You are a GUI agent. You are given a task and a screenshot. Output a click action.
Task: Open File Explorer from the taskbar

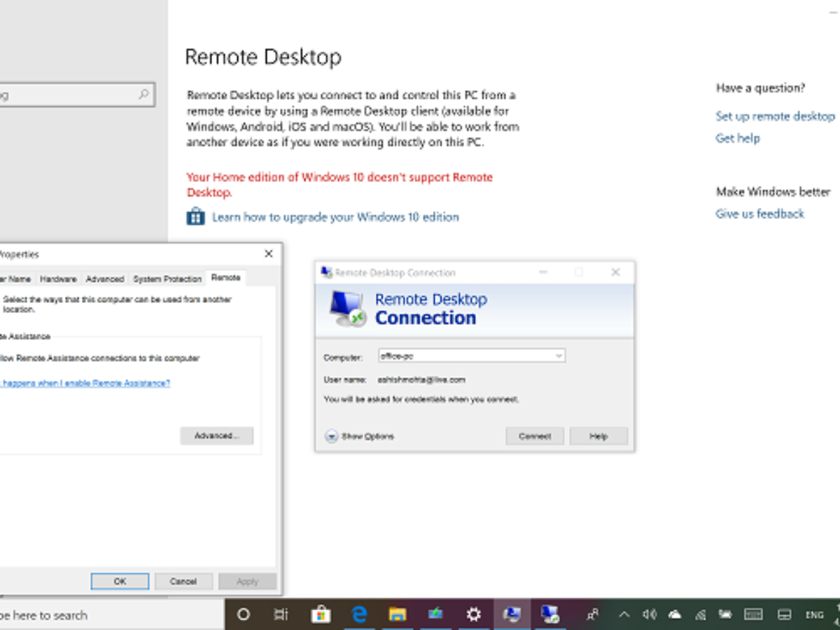(x=398, y=615)
